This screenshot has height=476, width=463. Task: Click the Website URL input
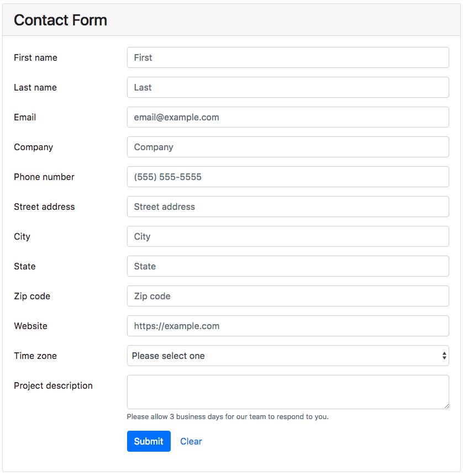pyautogui.click(x=288, y=326)
